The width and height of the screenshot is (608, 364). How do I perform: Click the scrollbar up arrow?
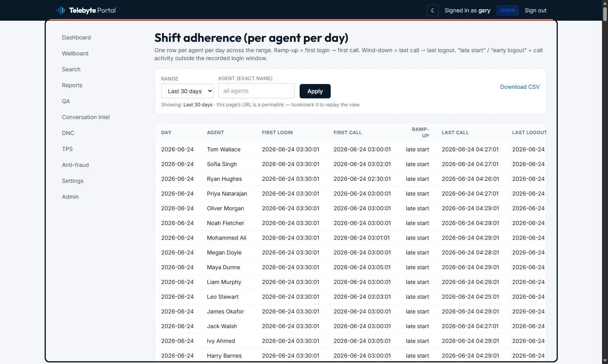click(605, 3)
